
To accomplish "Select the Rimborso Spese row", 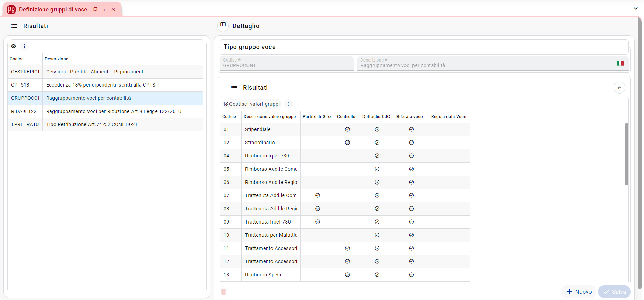I will (345, 275).
